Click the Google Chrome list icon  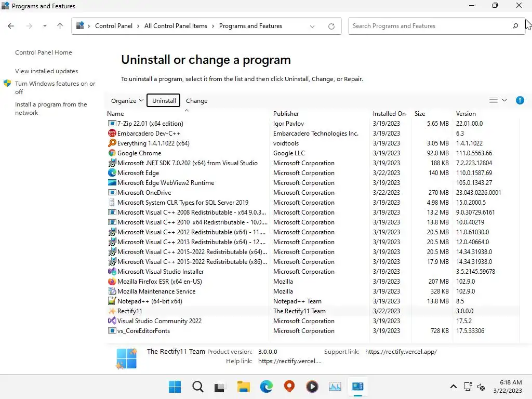point(112,153)
